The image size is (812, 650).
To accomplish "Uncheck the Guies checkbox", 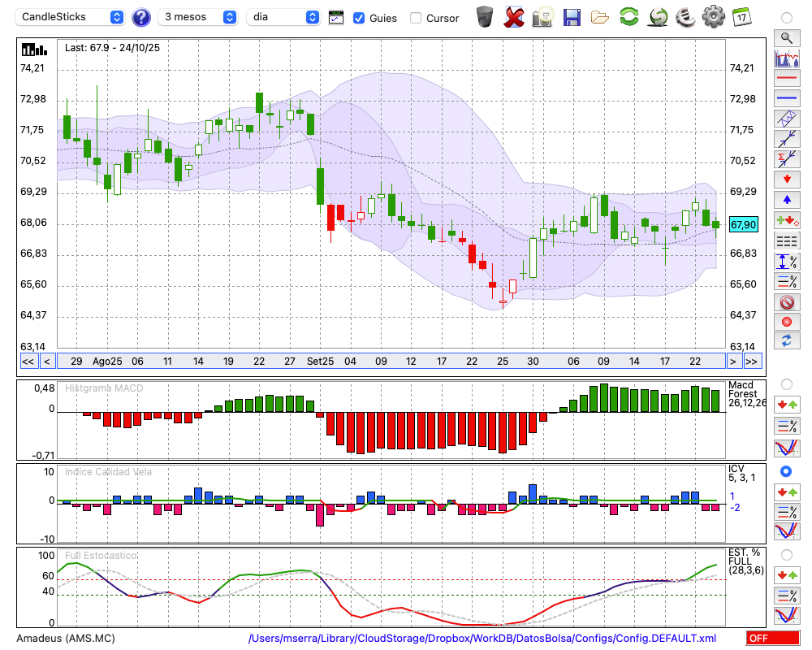I will click(x=358, y=18).
